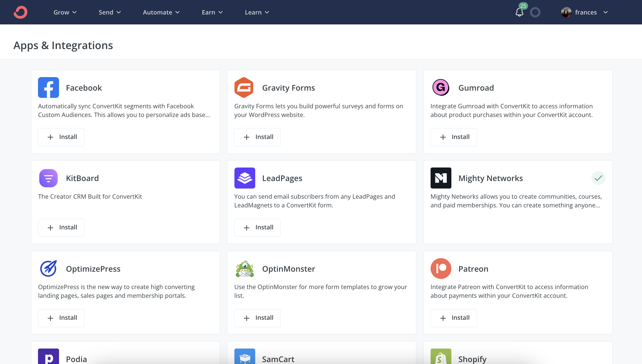Image resolution: width=642 pixels, height=364 pixels.
Task: Expand the Send chevron arrow
Action: click(x=119, y=12)
